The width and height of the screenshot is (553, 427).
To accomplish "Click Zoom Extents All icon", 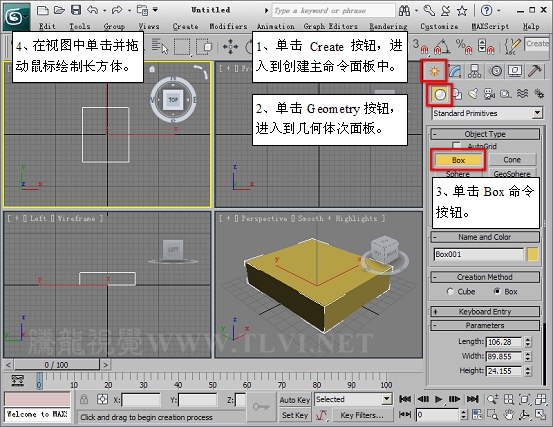I will [540, 399].
